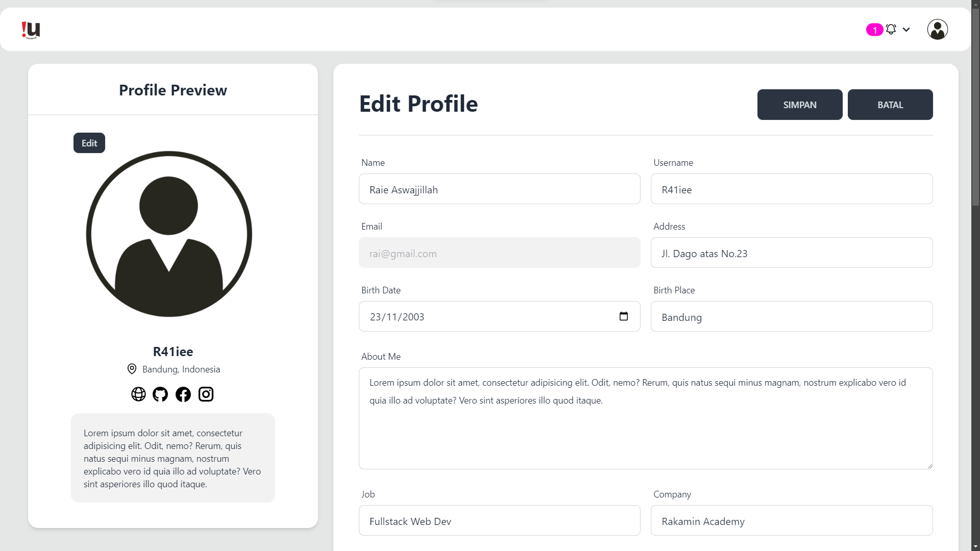Click the About Me resize handle
Screen dimensions: 980x551
929,466
